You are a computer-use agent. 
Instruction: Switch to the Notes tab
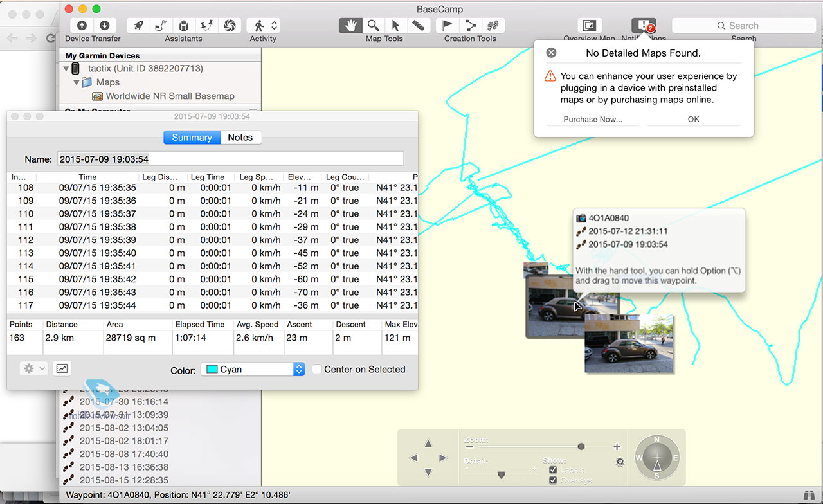(240, 138)
